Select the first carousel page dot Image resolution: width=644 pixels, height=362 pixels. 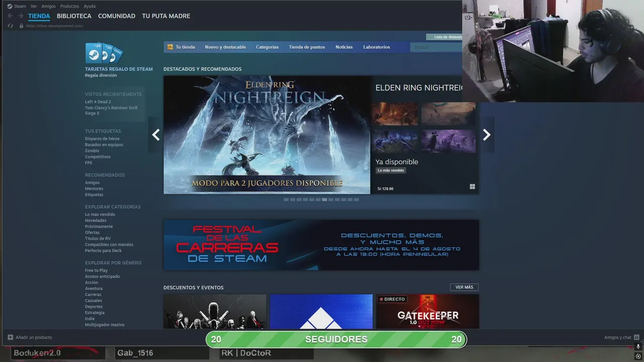[286, 200]
